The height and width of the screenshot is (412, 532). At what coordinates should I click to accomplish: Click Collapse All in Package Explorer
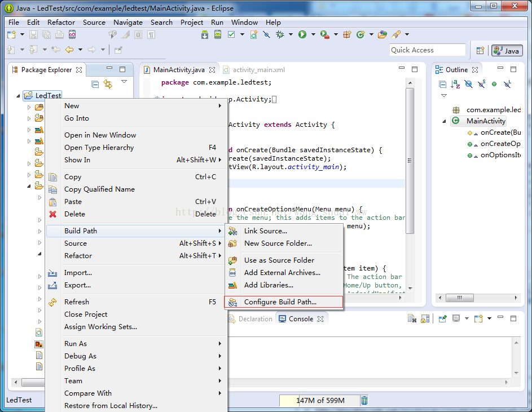pyautogui.click(x=95, y=84)
